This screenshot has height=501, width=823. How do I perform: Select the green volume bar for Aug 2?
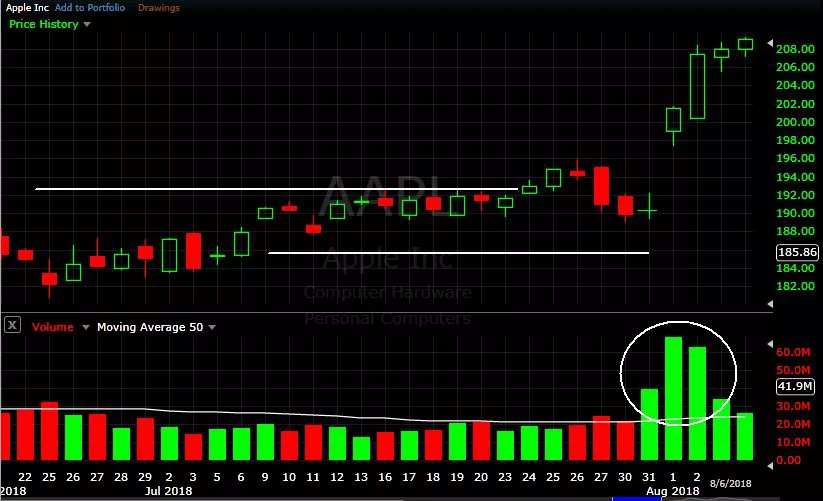[697, 403]
